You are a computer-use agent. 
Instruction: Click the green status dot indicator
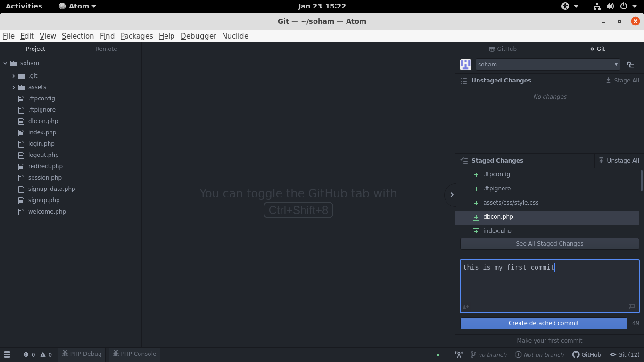click(438, 354)
